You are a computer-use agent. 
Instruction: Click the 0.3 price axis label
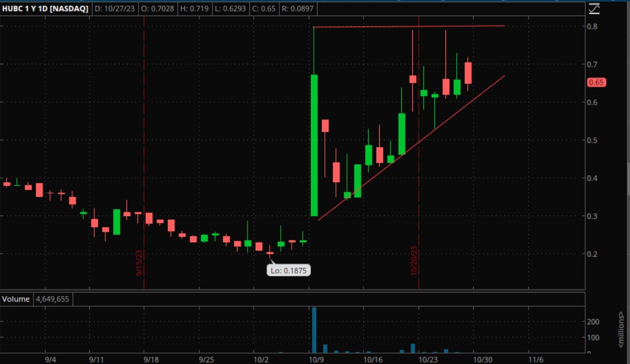pyautogui.click(x=593, y=216)
